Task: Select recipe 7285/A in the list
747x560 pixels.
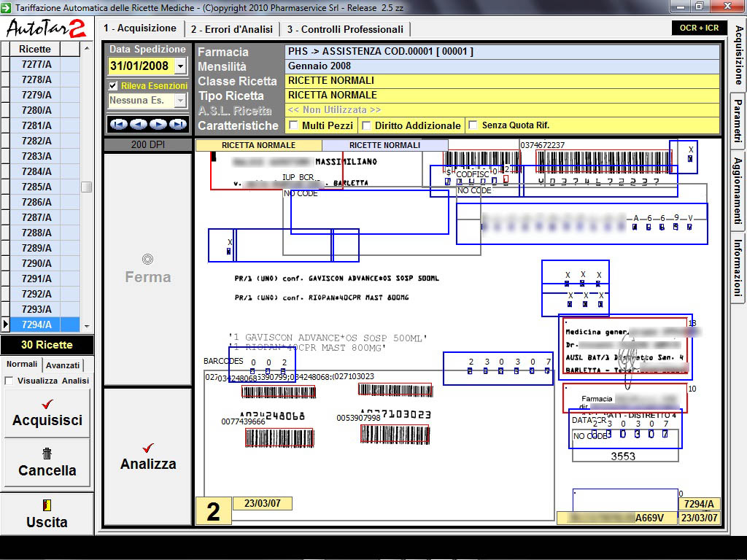Action: click(36, 187)
